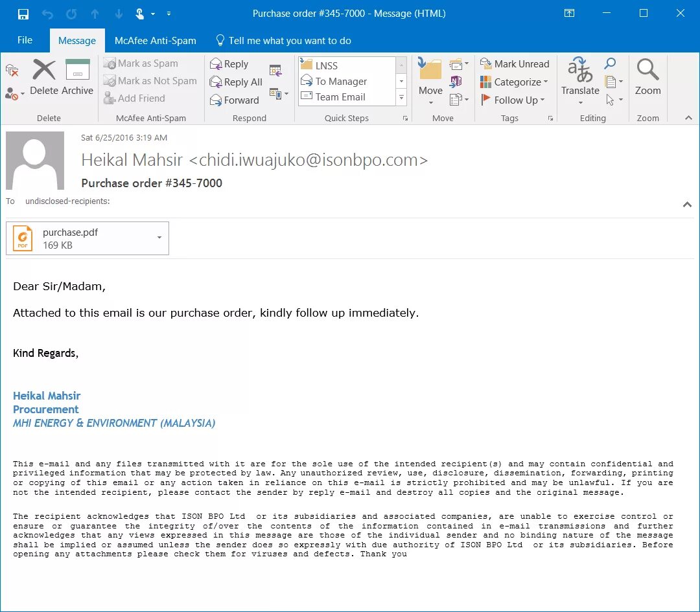The width and height of the screenshot is (700, 612).
Task: Collapse the message header
Action: [x=687, y=205]
